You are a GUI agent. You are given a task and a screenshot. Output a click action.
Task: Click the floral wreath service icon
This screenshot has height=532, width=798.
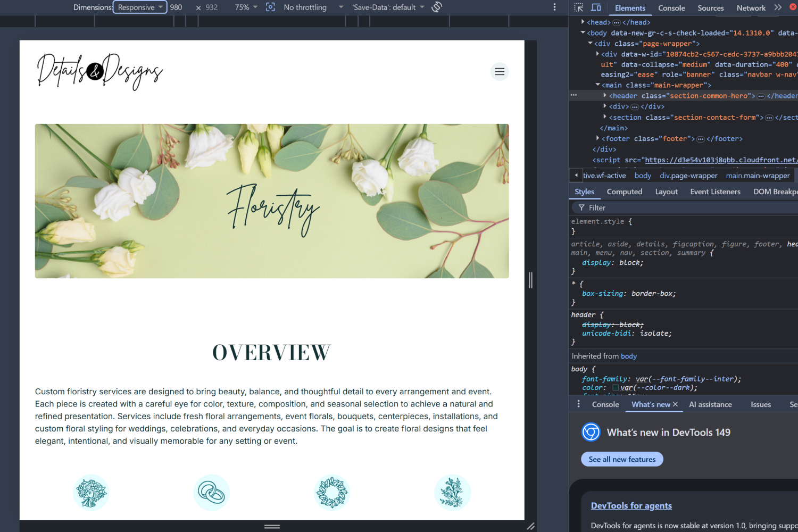click(x=332, y=493)
